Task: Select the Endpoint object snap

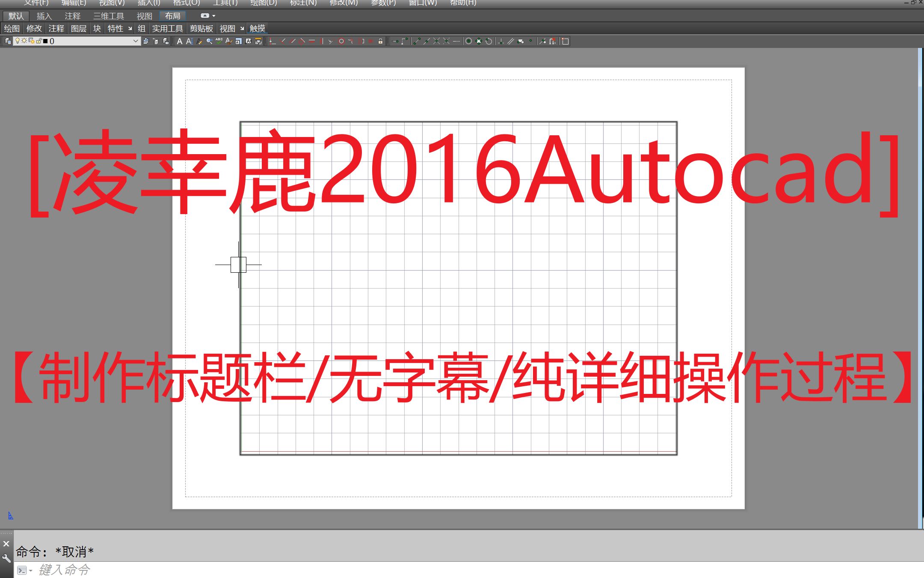Action: click(x=417, y=41)
